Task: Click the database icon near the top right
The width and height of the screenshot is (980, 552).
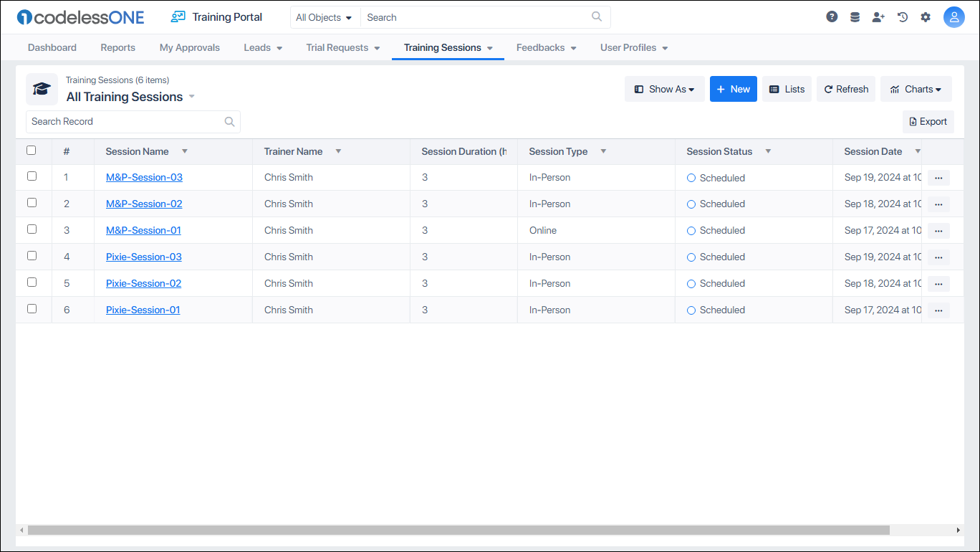Action: coord(855,16)
